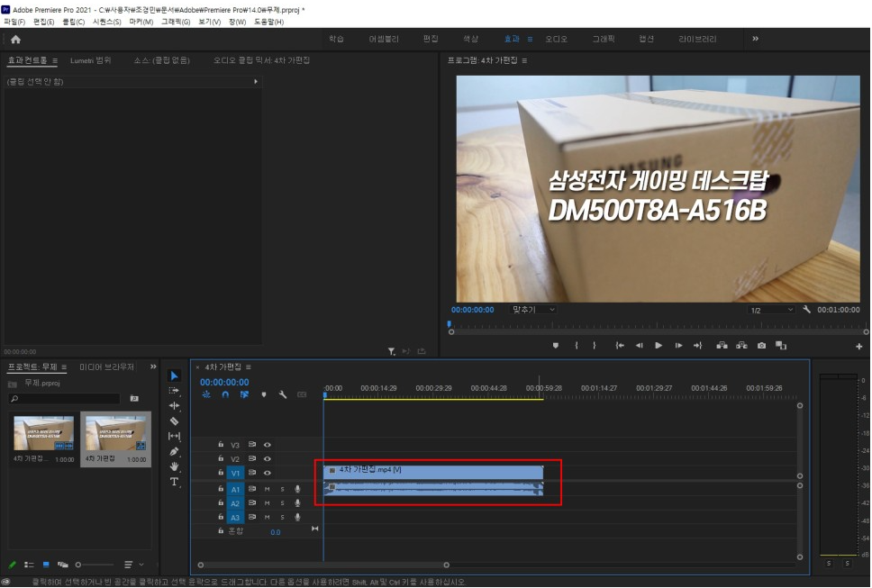
Task: Open project panel sort dropdown
Action: (x=133, y=565)
